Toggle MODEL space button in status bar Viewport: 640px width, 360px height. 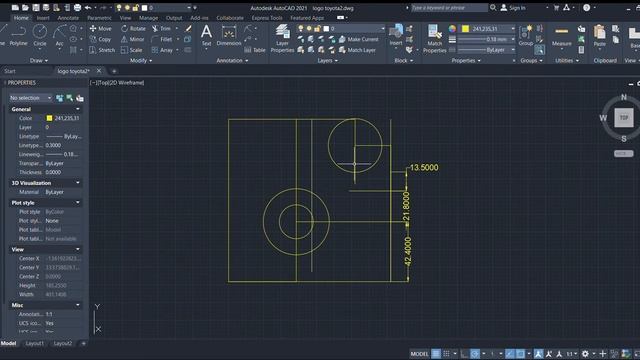(x=419, y=353)
